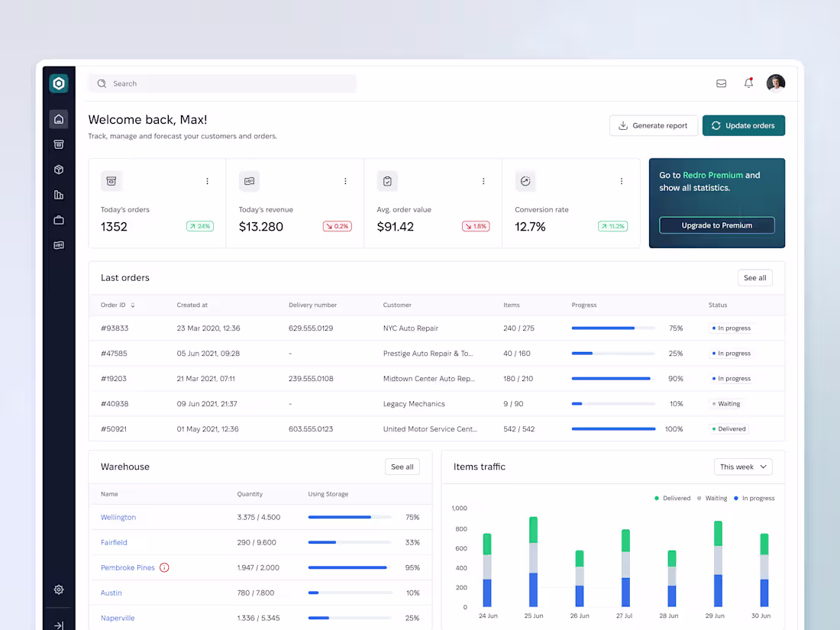Select the Orders archive icon in sidebar

tap(59, 144)
